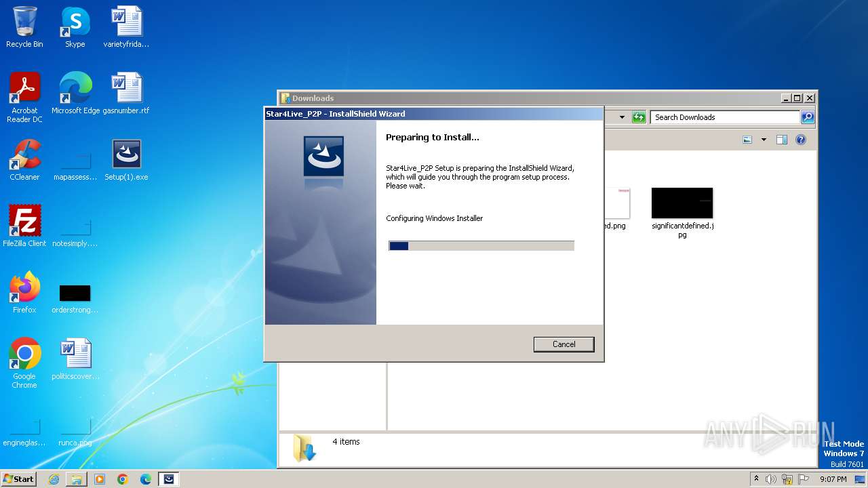
Task: Open the politicscover document icon
Action: click(75, 359)
